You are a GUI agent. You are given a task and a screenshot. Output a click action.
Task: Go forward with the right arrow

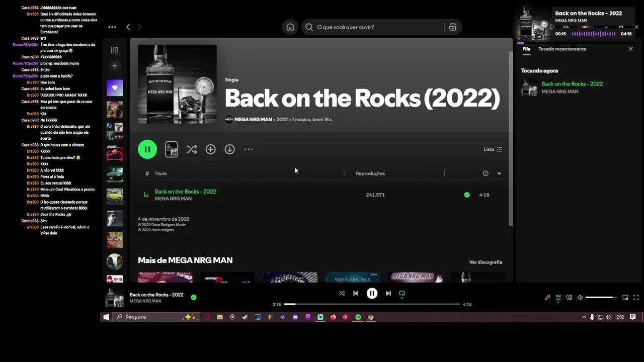tap(140, 27)
